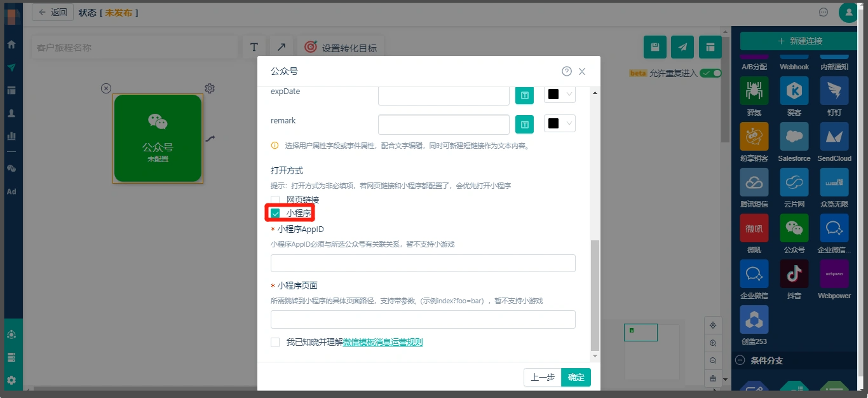The image size is (868, 398).
Task: Open the chat message icon at top right
Action: 824,12
